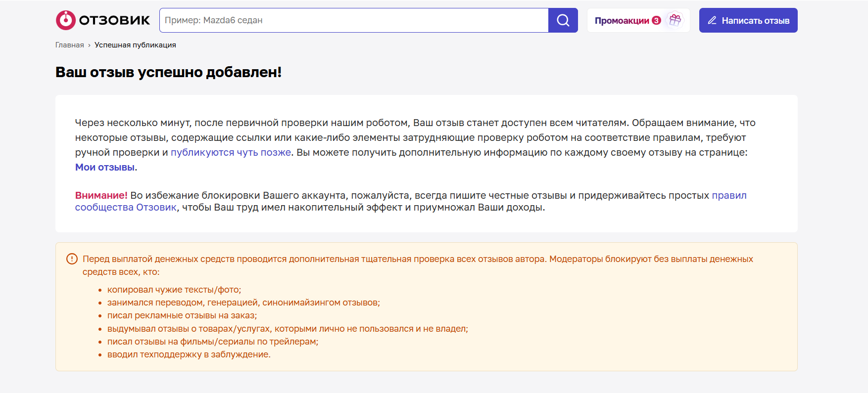
Task: Click the heading Ваш отзыв успешно добавлен!
Action: [x=168, y=72]
